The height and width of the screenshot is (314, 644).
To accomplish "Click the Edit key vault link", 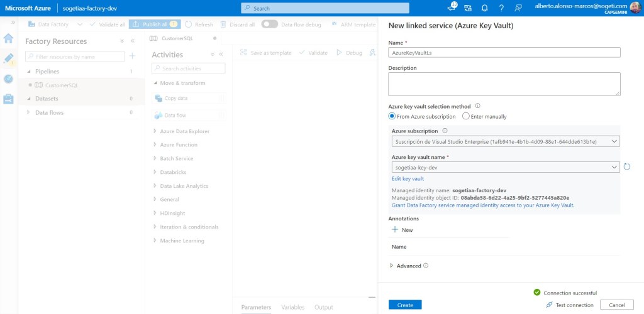I will (x=408, y=179).
